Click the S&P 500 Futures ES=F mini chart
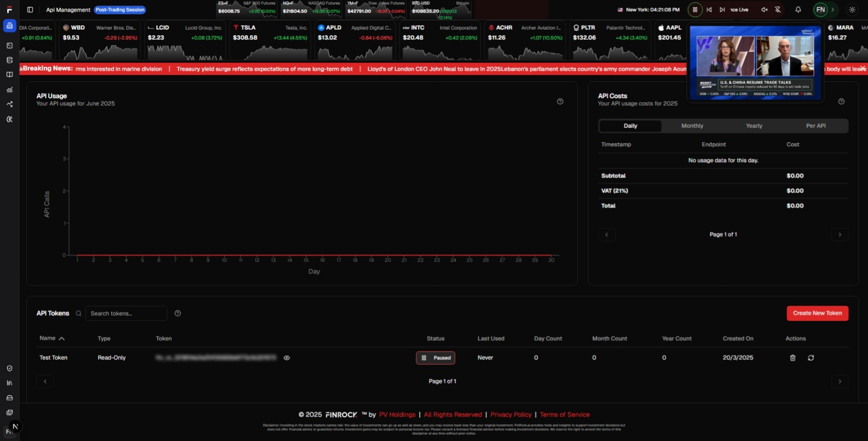 pyautogui.click(x=247, y=9)
